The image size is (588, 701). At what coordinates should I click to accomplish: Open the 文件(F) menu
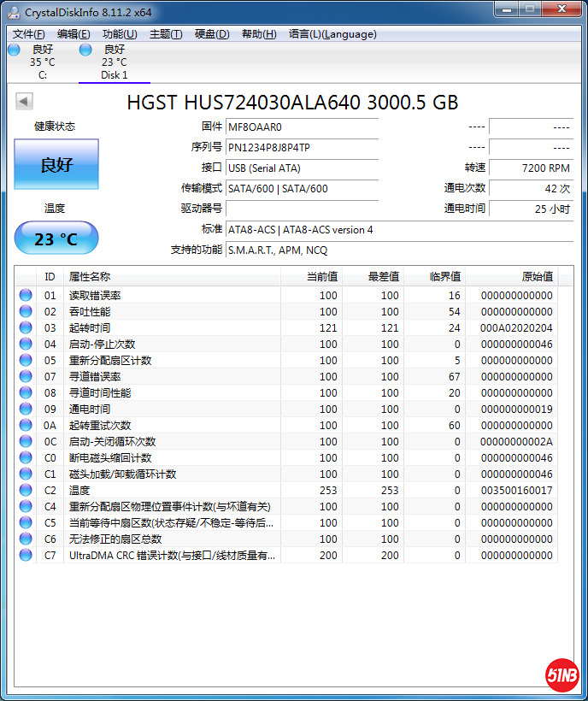pos(28,34)
